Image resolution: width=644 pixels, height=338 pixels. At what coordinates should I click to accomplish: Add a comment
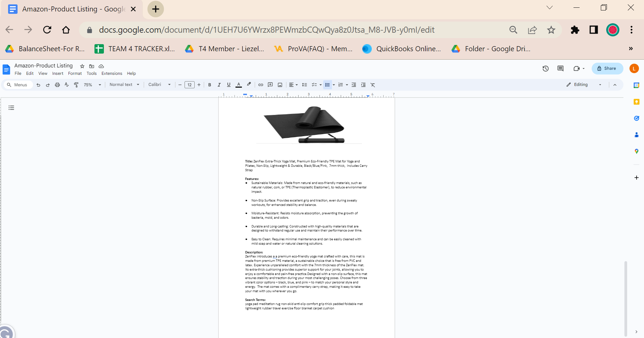pyautogui.click(x=270, y=85)
